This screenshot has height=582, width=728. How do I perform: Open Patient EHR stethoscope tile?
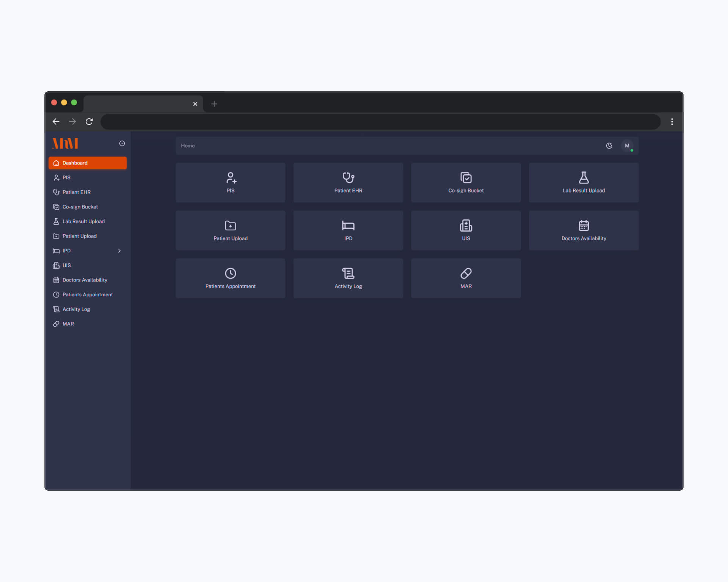click(348, 182)
